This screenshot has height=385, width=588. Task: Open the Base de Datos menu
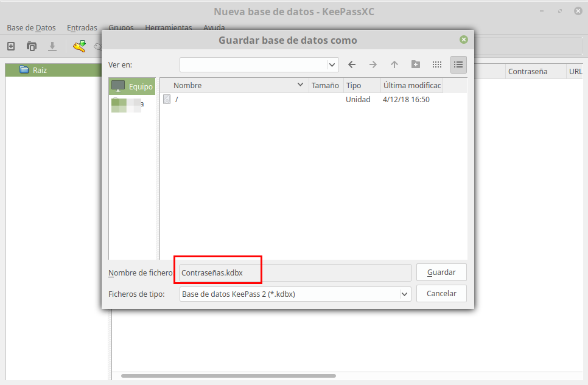(31, 28)
